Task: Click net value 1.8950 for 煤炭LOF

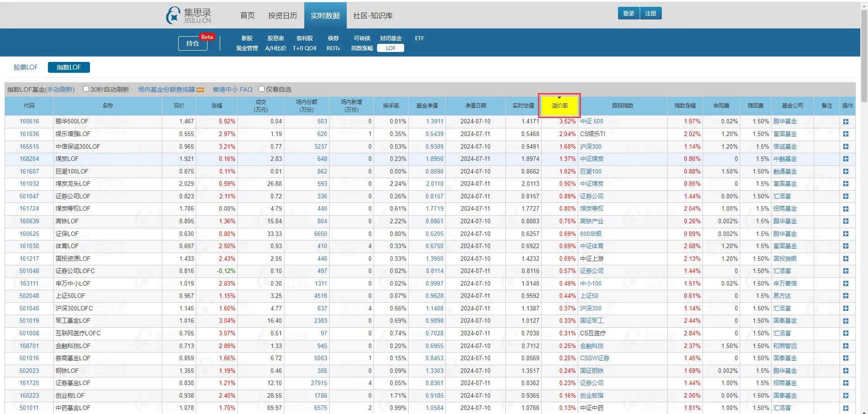Action: 434,159
